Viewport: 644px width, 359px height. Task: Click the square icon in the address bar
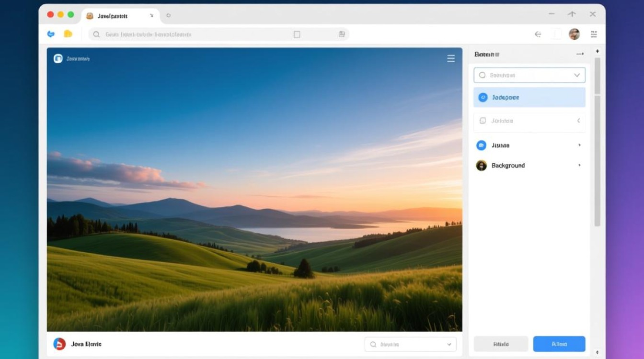pos(297,34)
